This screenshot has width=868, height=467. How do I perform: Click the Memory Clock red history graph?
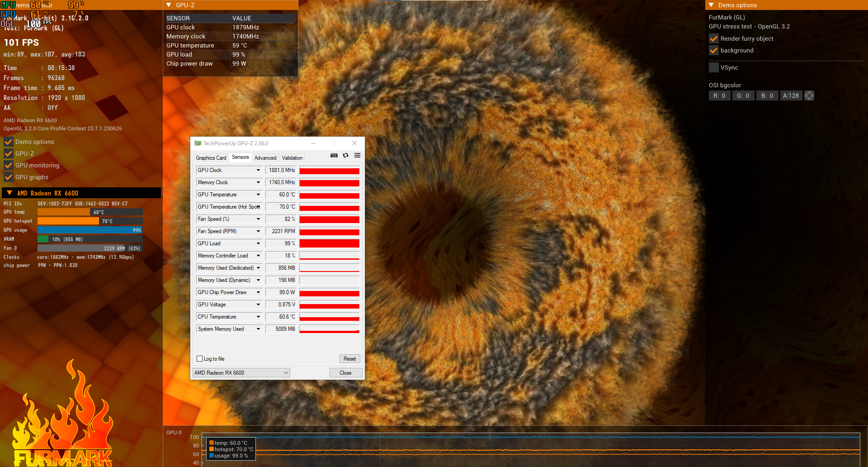330,182
